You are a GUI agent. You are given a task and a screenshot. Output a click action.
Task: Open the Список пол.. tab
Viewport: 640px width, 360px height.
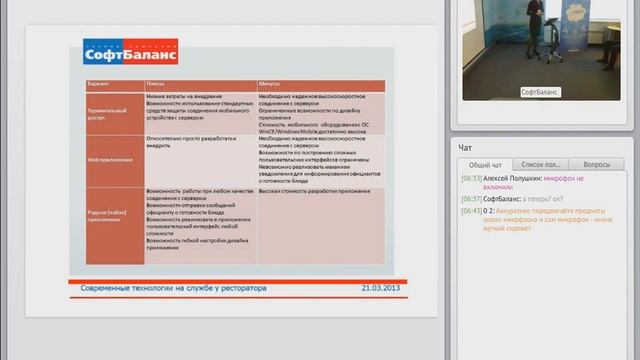(540, 164)
